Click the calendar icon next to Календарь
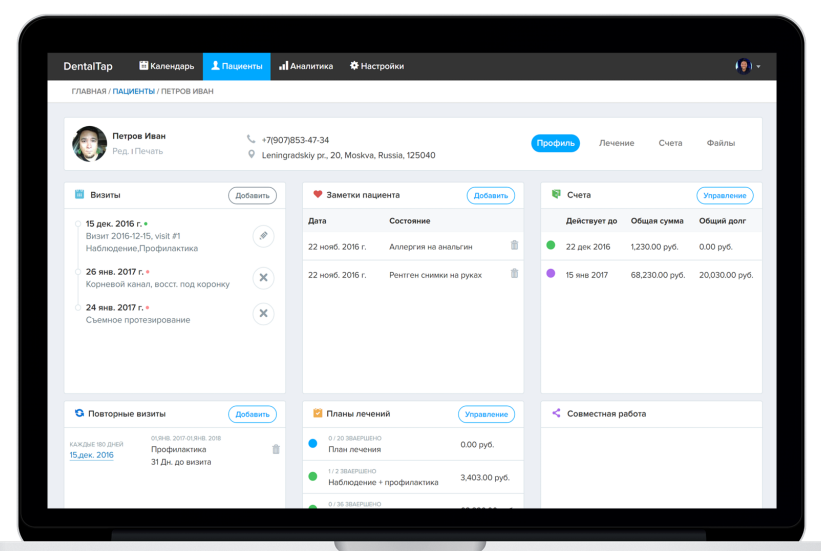The height and width of the screenshot is (551, 821). (x=143, y=65)
